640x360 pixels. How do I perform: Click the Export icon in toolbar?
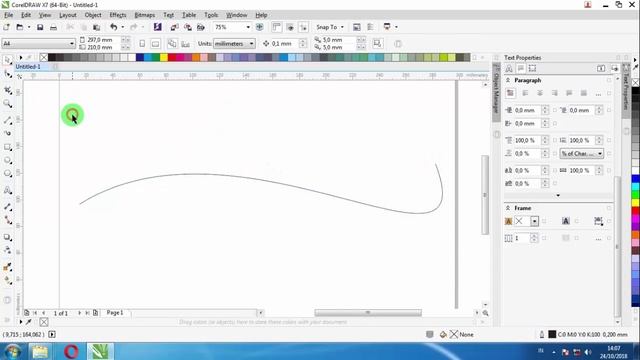pyautogui.click(x=188, y=27)
